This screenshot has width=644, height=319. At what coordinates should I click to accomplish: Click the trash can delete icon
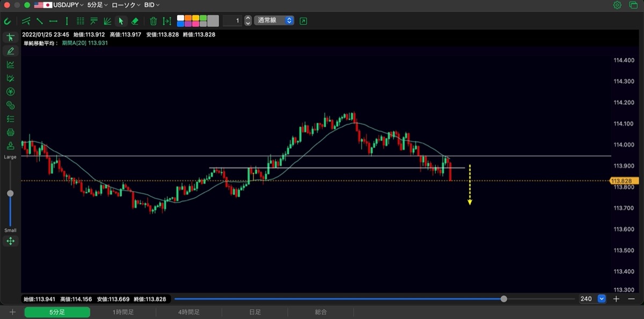[153, 21]
